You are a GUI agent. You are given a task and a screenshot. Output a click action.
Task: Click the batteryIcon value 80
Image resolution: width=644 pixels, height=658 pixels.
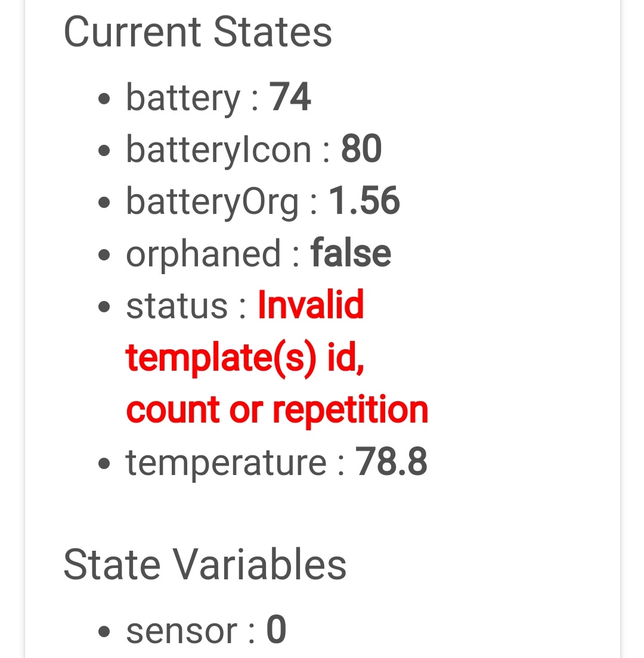[361, 149]
